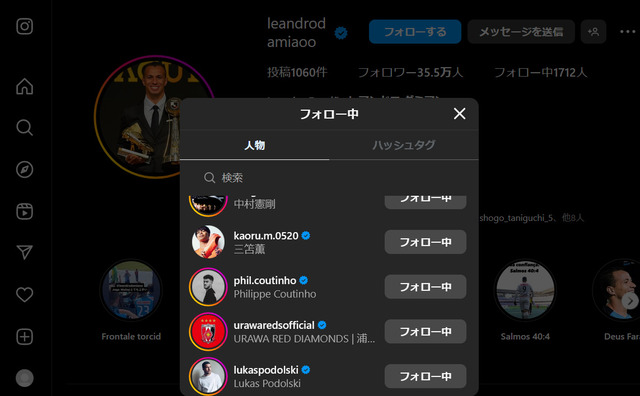Click search magnifier icon inside dialog
The height and width of the screenshot is (396, 640).
(209, 178)
